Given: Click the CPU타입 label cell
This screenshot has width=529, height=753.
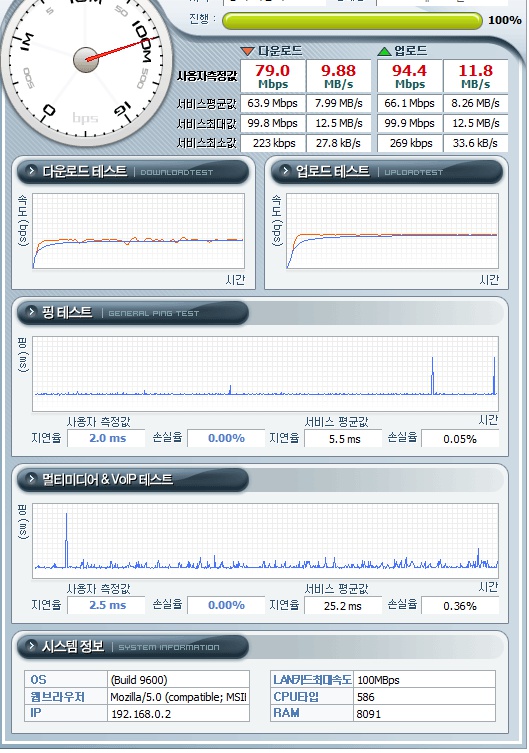Looking at the screenshot, I should coord(312,696).
